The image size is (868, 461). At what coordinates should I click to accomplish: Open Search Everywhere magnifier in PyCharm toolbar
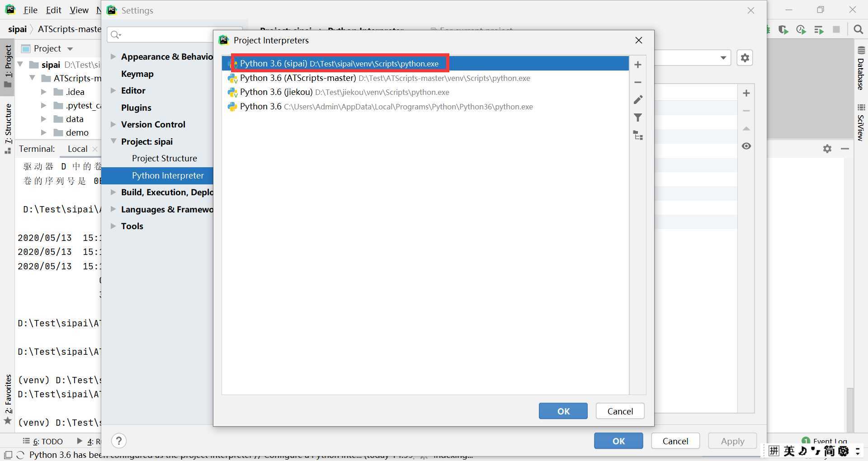pyautogui.click(x=858, y=29)
